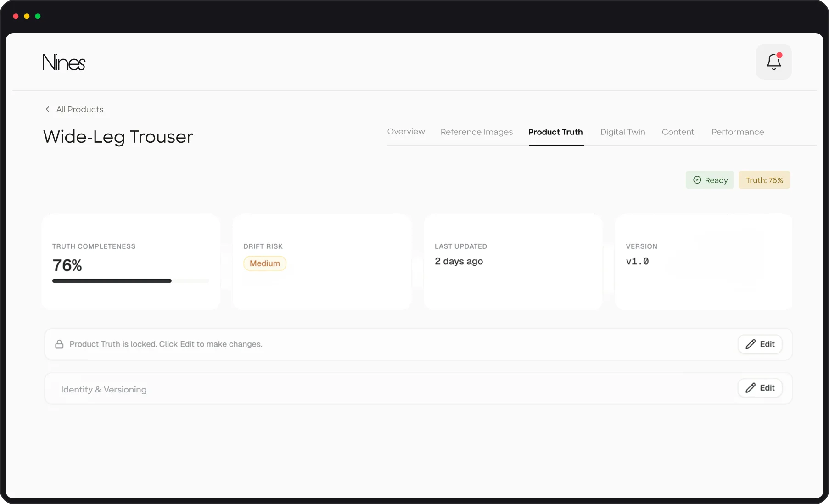This screenshot has width=829, height=504.
Task: Open the Performance tab
Action: [x=737, y=132]
